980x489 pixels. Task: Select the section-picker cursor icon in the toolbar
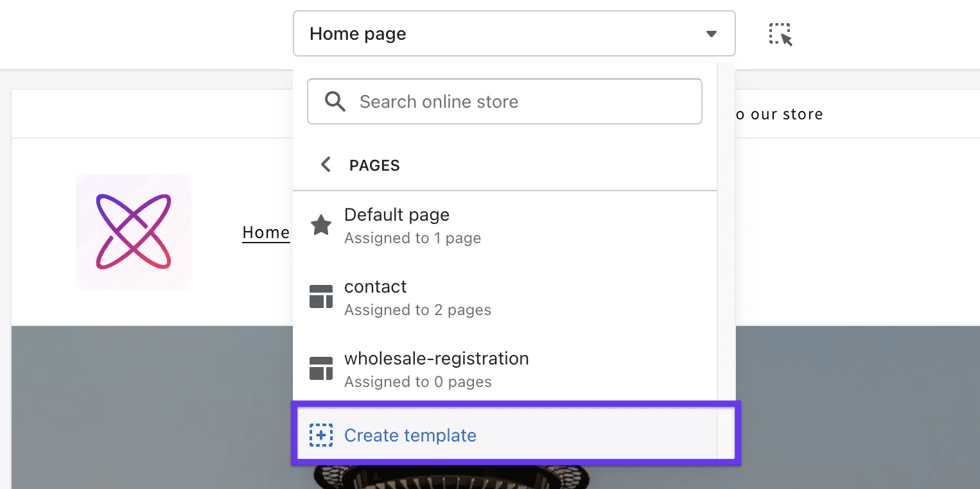pyautogui.click(x=780, y=35)
